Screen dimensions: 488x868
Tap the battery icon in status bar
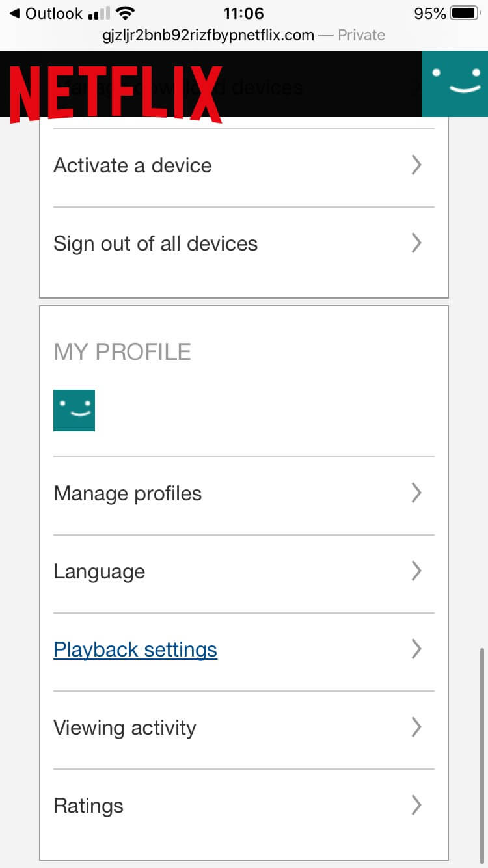point(465,13)
